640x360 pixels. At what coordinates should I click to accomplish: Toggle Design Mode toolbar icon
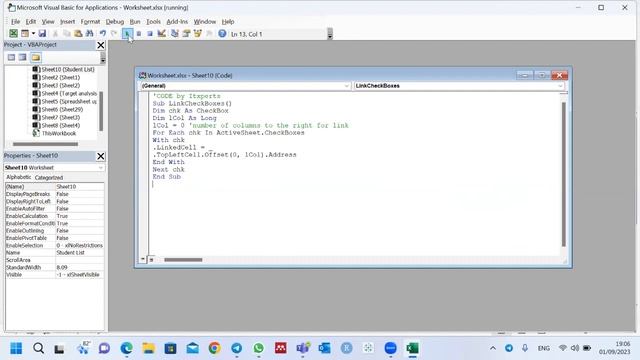coord(162,33)
